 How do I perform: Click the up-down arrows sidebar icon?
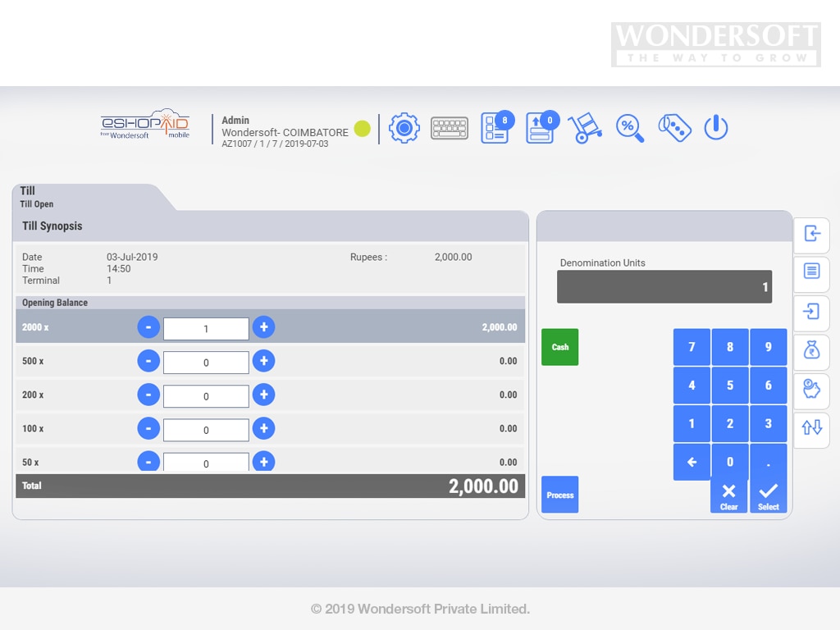811,427
